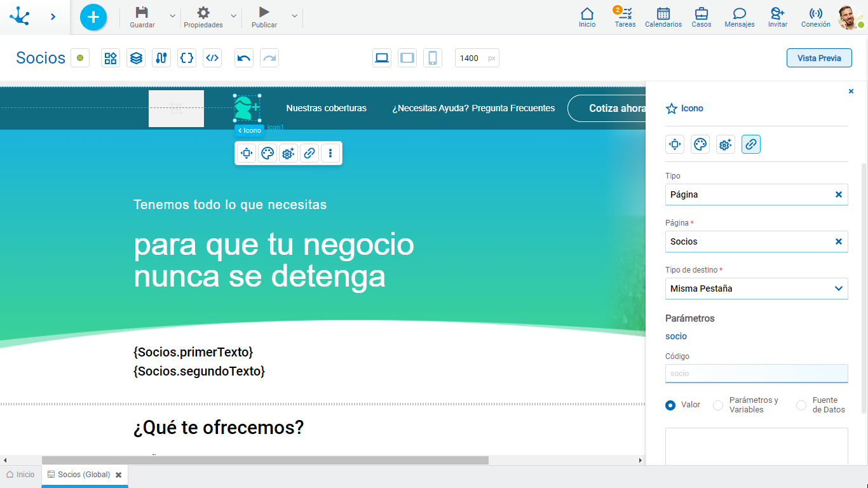Image resolution: width=868 pixels, height=488 pixels.
Task: Clear the Tipo field value Página
Action: coord(838,194)
